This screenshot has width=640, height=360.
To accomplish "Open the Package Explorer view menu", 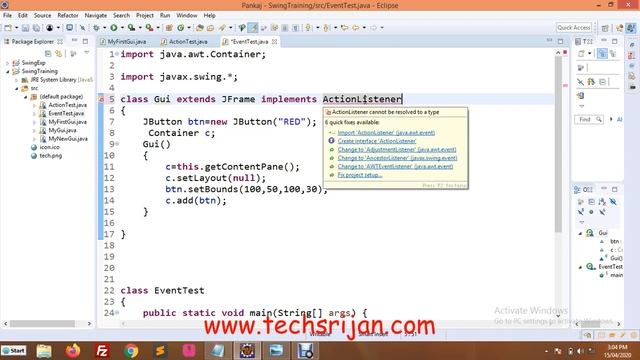I will click(87, 53).
